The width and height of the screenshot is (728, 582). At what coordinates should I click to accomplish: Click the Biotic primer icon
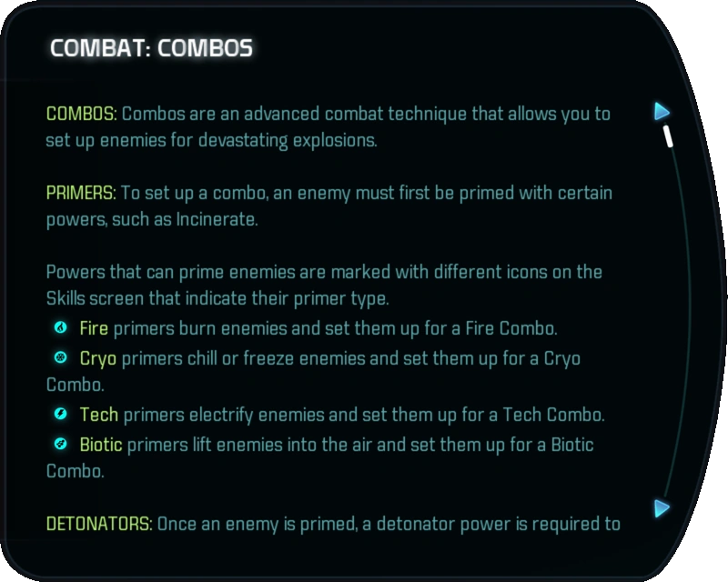60,444
